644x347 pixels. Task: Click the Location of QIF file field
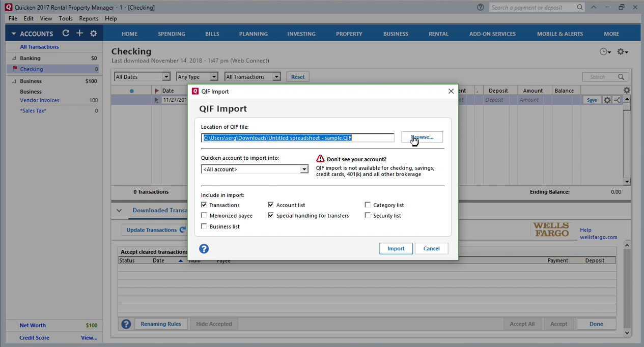coord(298,138)
